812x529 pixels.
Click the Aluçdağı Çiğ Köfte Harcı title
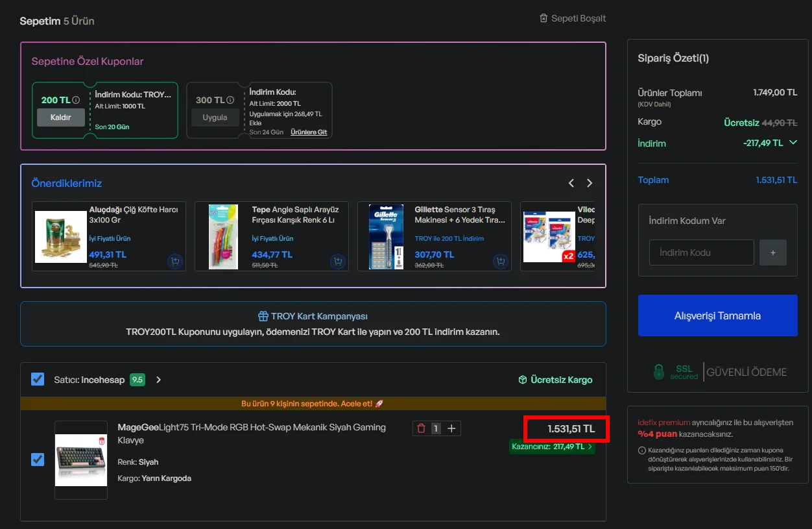tap(134, 215)
